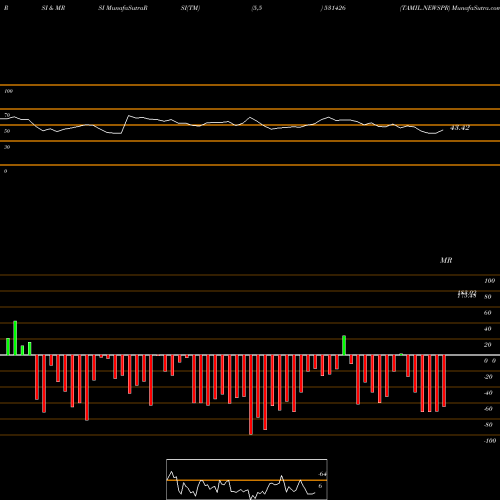Click the MR axis label -60
Screen dimensions: 500x500
coord(488,409)
